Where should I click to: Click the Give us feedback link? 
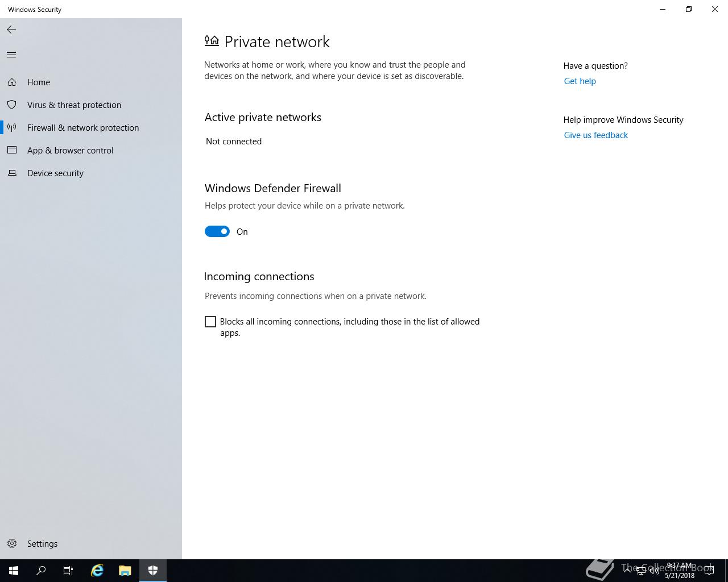pyautogui.click(x=596, y=135)
